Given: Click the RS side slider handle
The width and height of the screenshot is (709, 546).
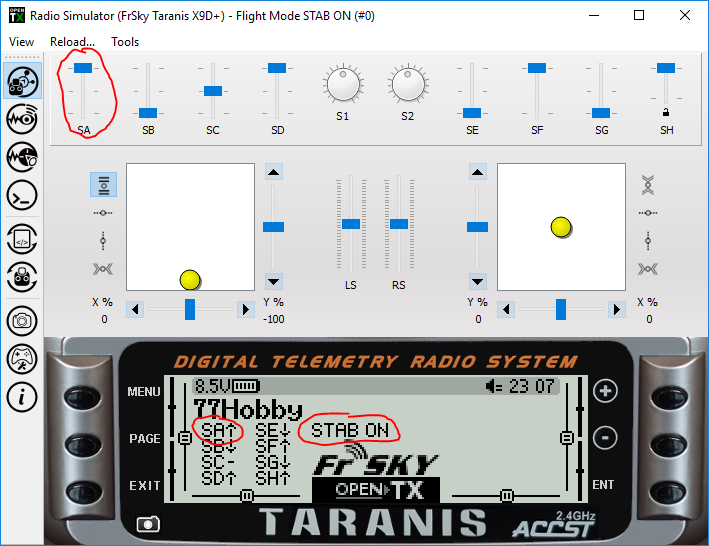Looking at the screenshot, I should [399, 224].
